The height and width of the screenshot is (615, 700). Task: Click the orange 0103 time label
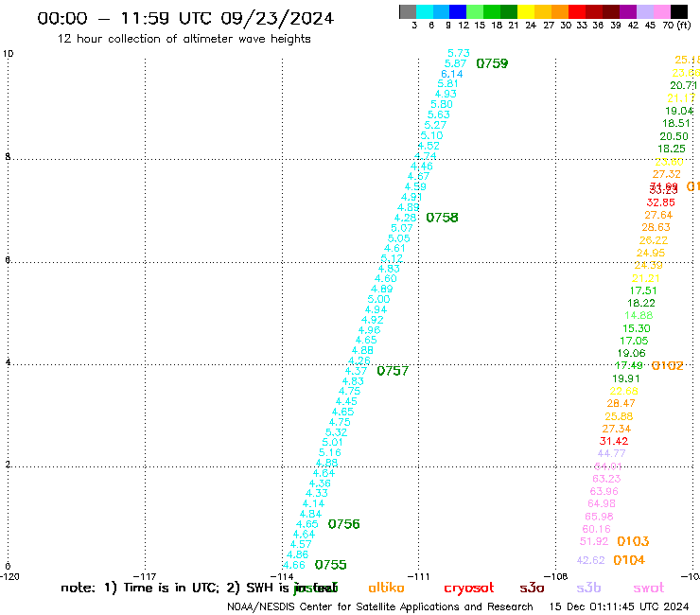tap(633, 541)
